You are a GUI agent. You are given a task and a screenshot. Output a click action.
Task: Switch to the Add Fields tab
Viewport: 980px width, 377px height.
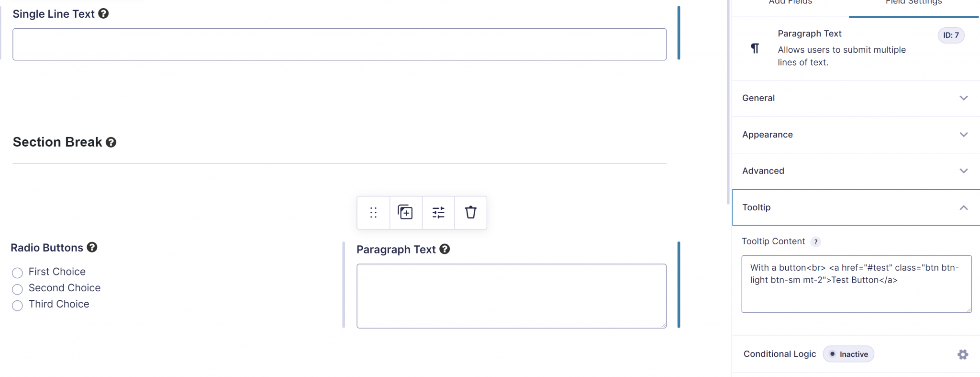[x=791, y=2]
